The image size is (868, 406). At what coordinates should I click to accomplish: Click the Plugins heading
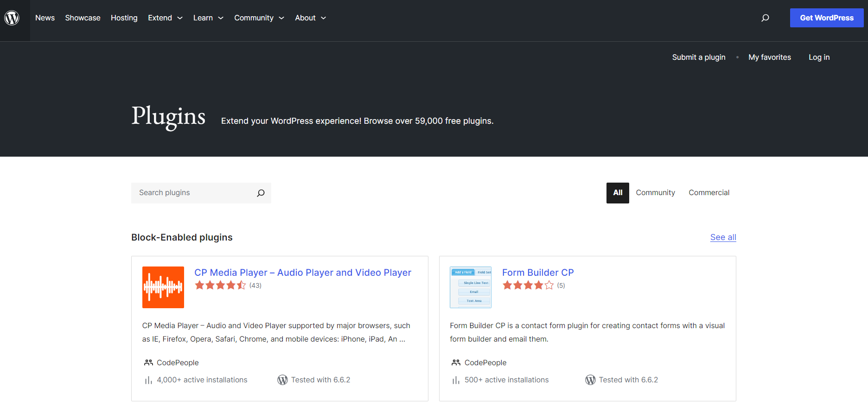[168, 117]
